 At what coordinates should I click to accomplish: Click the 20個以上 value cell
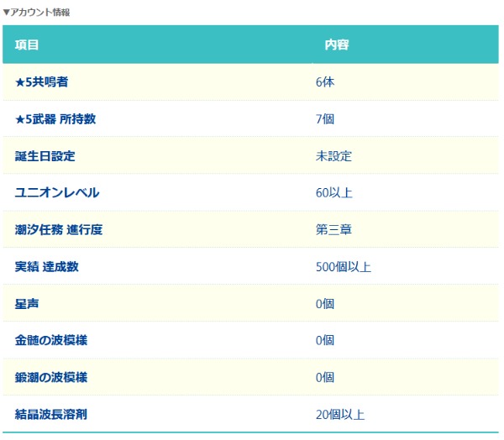point(339,414)
